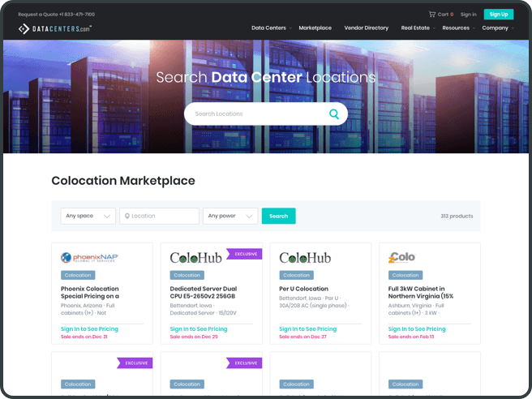The width and height of the screenshot is (532, 399).
Task: Expand the Any power dropdown
Action: point(230,216)
